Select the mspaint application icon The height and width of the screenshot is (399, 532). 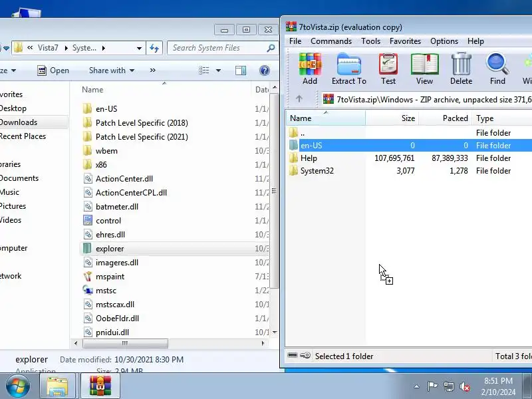tap(88, 277)
